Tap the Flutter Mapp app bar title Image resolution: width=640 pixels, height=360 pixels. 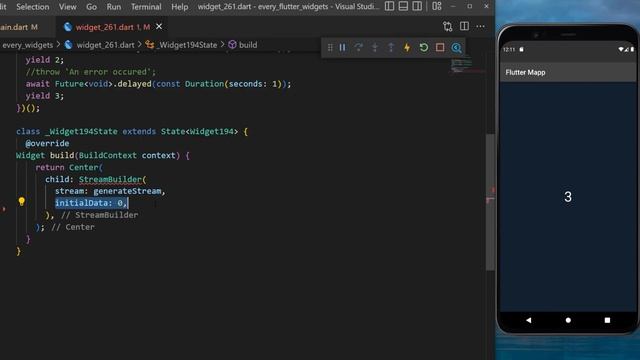tap(525, 72)
